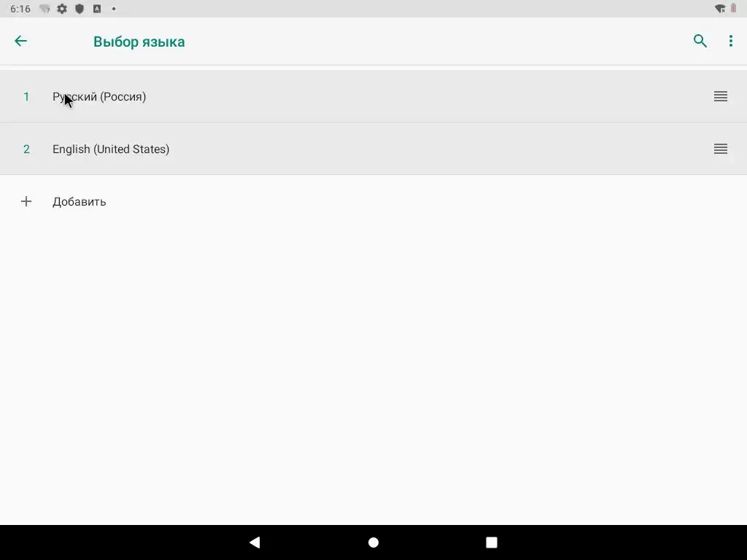This screenshot has height=560, width=747.
Task: Go back using the header arrow icon
Action: (20, 41)
